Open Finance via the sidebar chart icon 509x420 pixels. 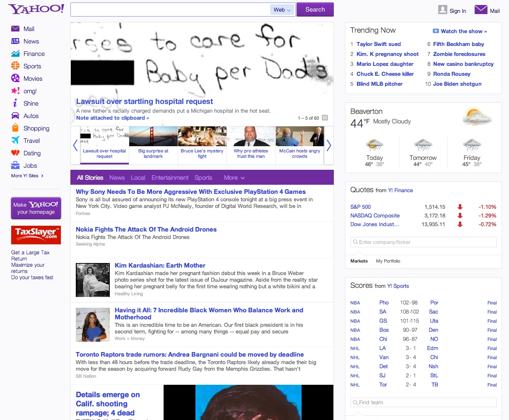click(x=15, y=54)
